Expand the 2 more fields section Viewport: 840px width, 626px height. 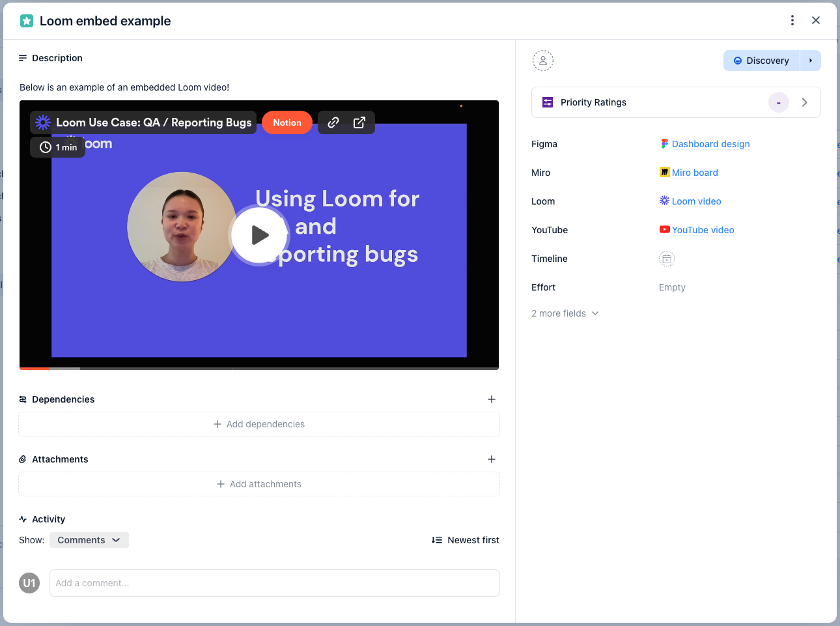[x=565, y=313]
